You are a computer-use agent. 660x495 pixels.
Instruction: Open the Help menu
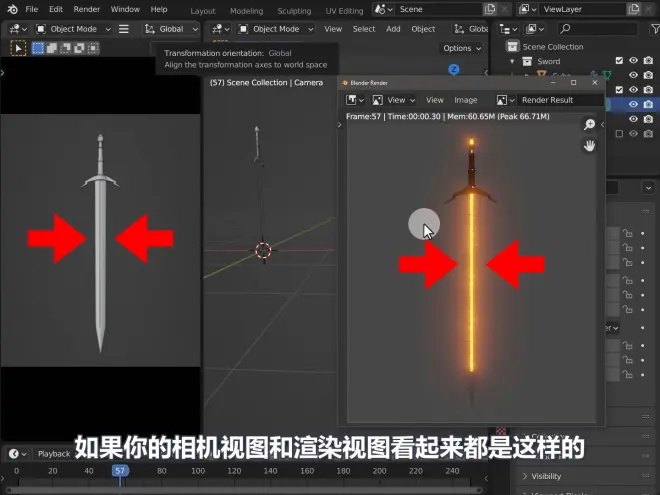click(x=159, y=9)
